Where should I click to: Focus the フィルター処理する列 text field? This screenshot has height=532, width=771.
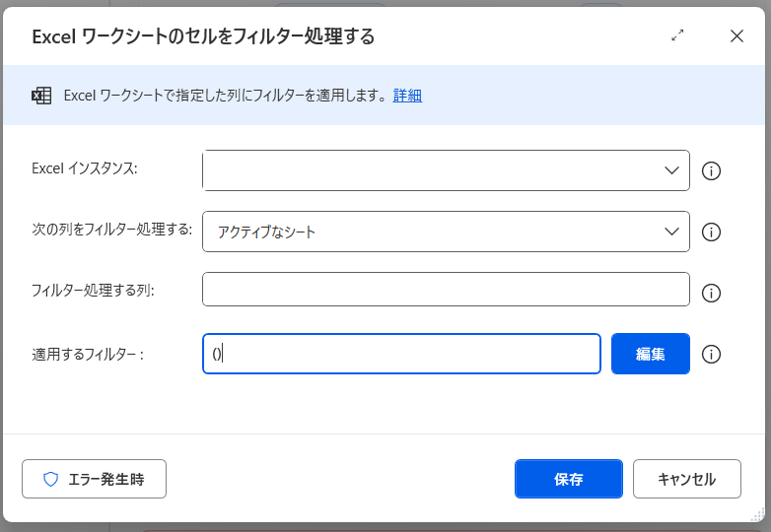445,290
